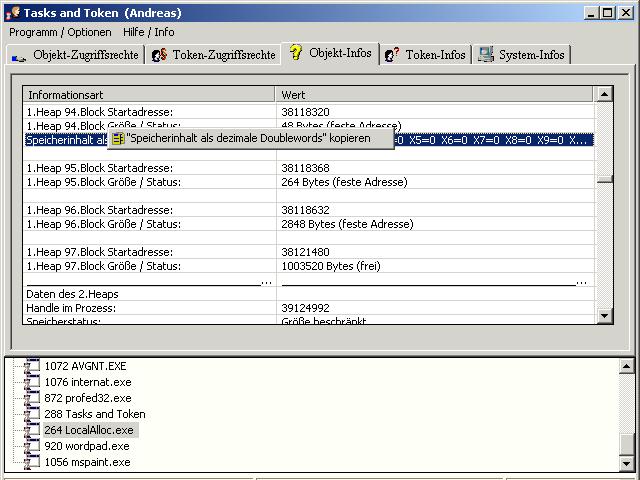Image resolution: width=640 pixels, height=480 pixels.
Task: Click value 2848 Bytes (feste Adresse)
Action: [347, 224]
